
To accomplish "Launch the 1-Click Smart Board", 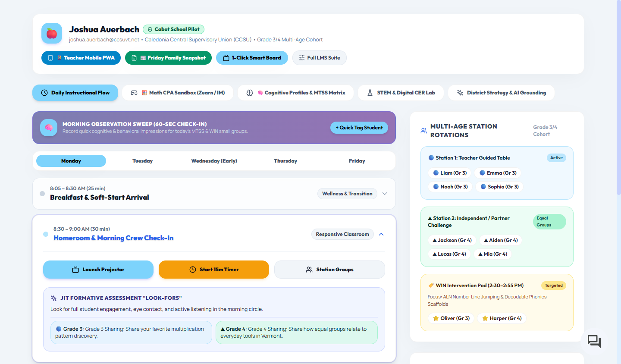I will tap(252, 58).
